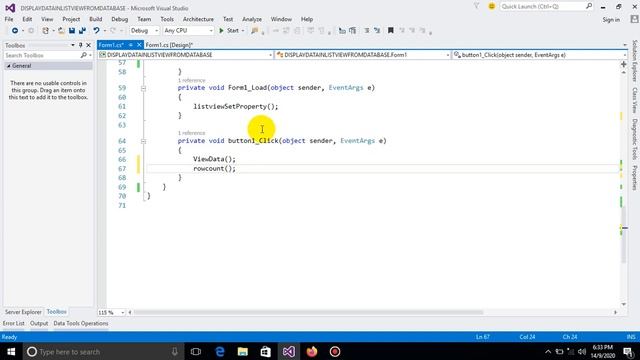Screen dimensions: 640x360
Task: Click the Save All toolbar icon
Action: pyautogui.click(x=82, y=31)
